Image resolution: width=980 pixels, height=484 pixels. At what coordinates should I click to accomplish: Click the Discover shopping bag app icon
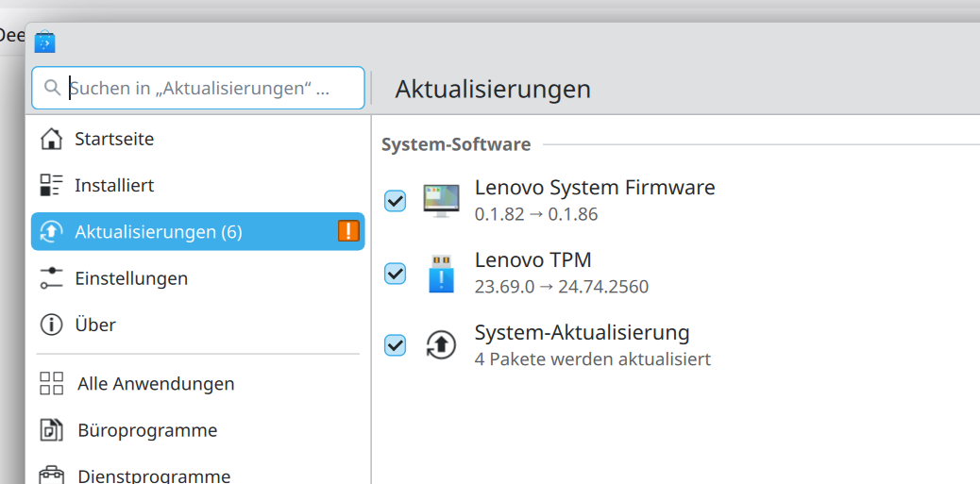(45, 42)
